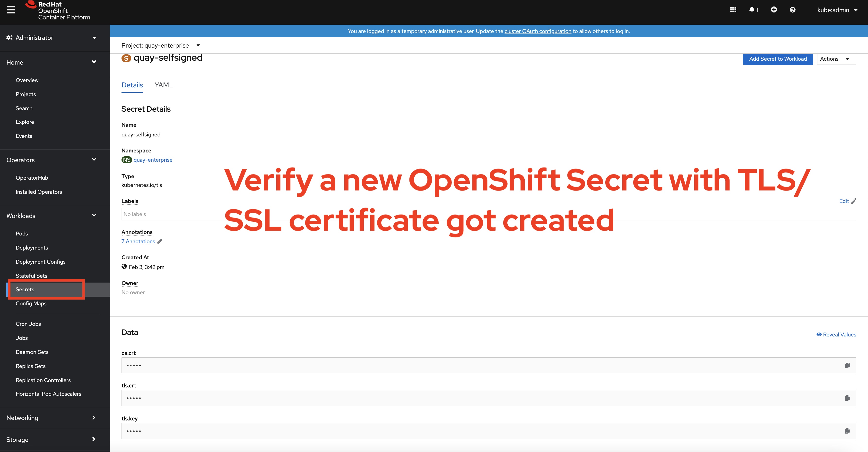The image size is (868, 452).
Task: Open Deployments in the sidebar
Action: pyautogui.click(x=32, y=248)
